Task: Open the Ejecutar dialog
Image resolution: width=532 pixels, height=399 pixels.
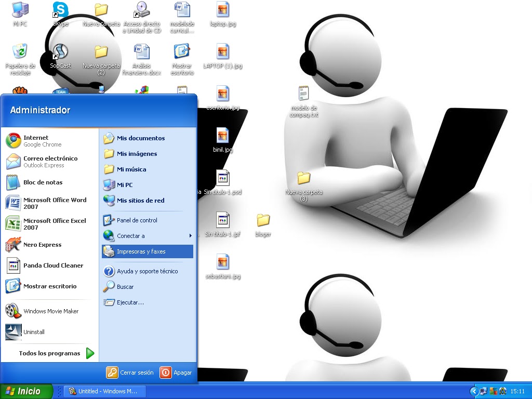Action: (x=147, y=302)
